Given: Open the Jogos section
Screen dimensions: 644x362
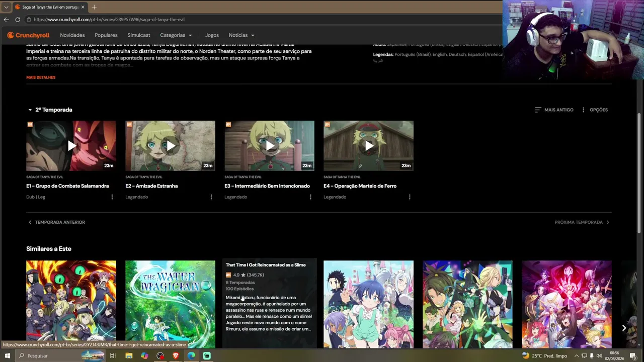Looking at the screenshot, I should (212, 35).
